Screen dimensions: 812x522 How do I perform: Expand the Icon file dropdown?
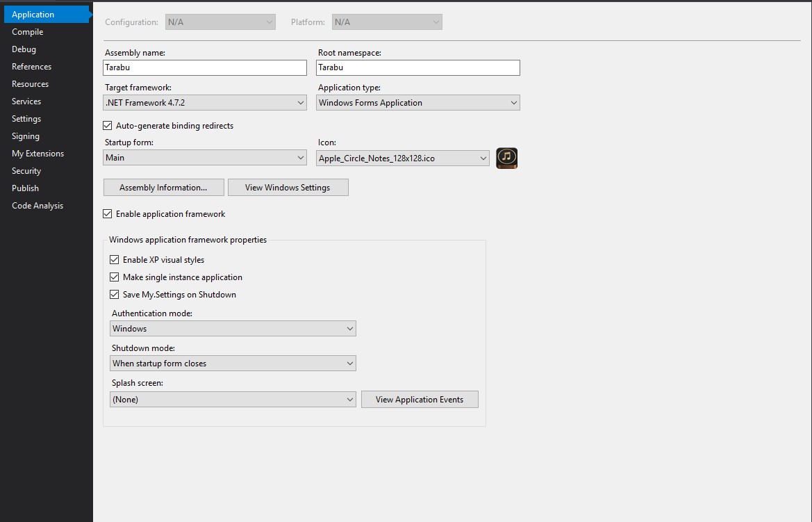tap(402, 158)
